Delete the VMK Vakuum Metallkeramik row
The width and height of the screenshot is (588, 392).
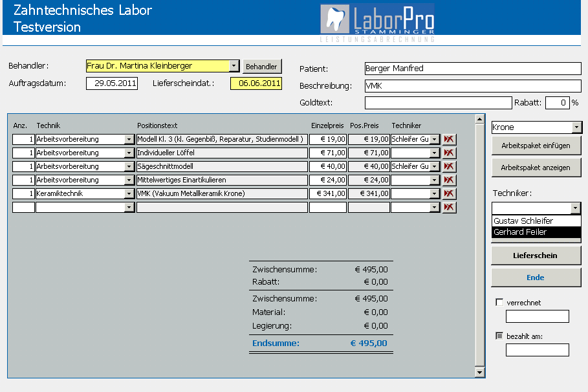450,193
